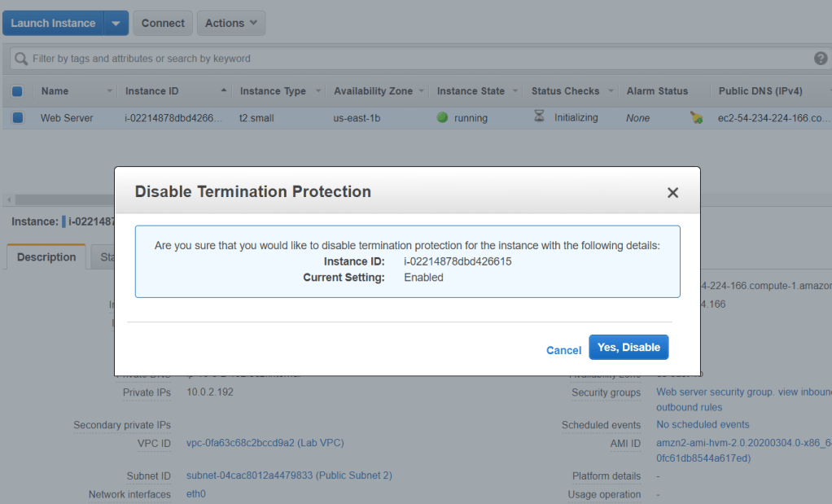Confirm with the Yes, Disable button

click(628, 347)
